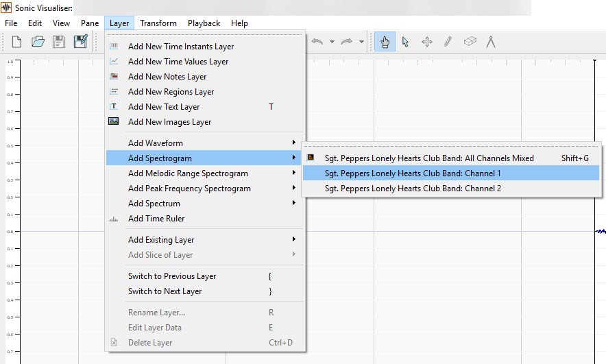This screenshot has height=364, width=606.
Task: Select spectrogram for Channel 1
Action: (451, 173)
